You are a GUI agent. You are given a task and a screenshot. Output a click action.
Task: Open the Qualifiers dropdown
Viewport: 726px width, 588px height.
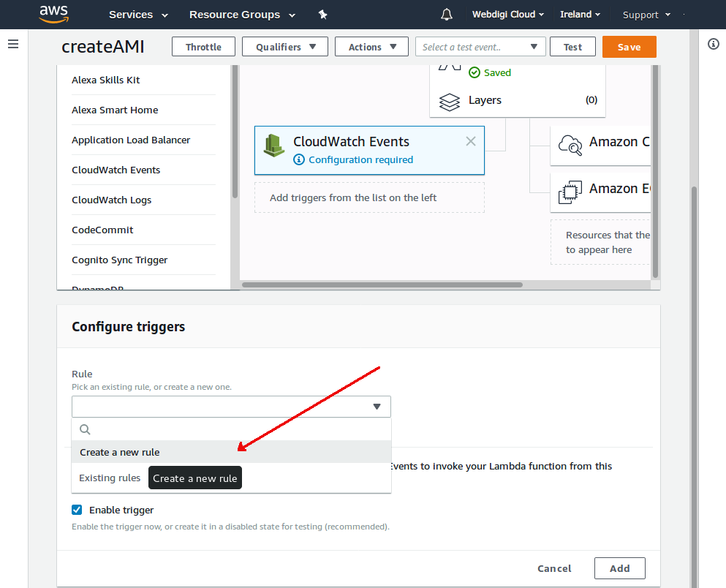tap(284, 47)
